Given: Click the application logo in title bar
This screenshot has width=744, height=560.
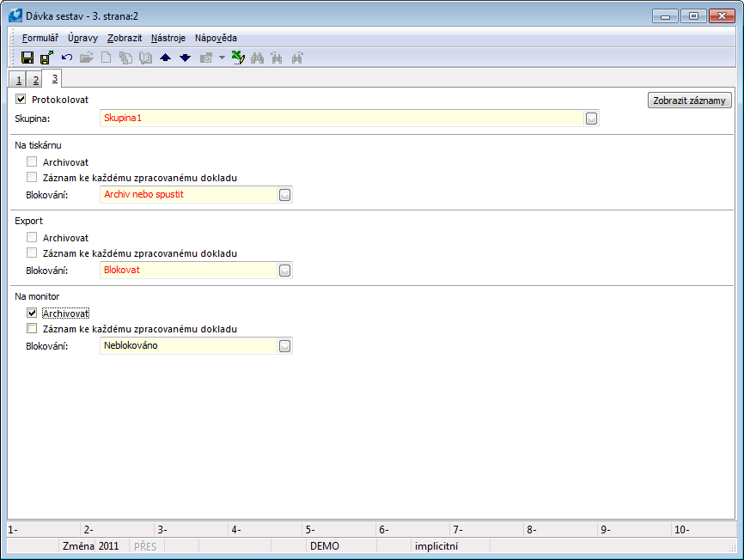Looking at the screenshot, I should pos(15,15).
